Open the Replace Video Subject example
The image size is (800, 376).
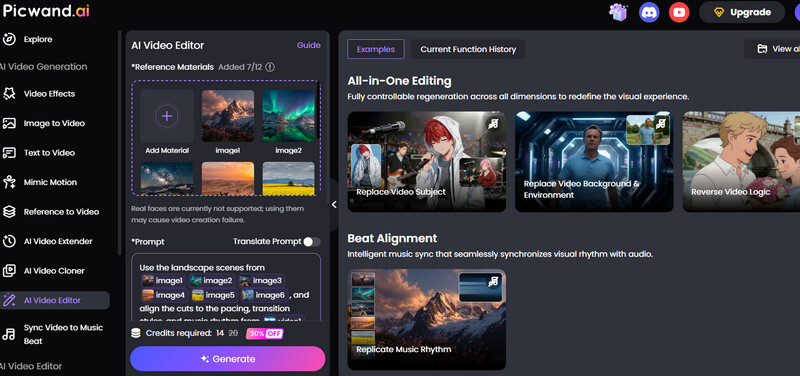pos(427,162)
